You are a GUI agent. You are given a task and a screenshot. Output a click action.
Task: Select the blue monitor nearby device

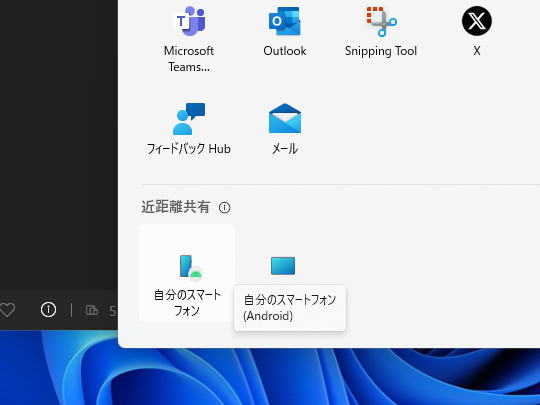pyautogui.click(x=283, y=266)
